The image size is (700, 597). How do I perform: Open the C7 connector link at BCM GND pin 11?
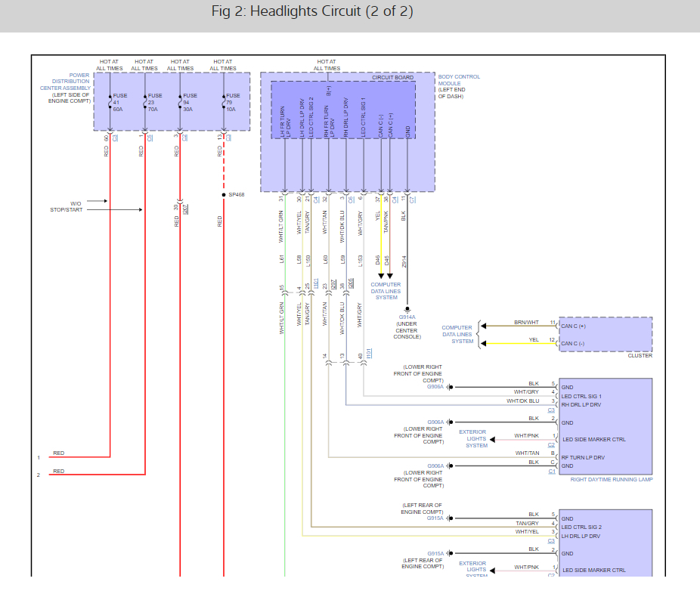click(413, 200)
